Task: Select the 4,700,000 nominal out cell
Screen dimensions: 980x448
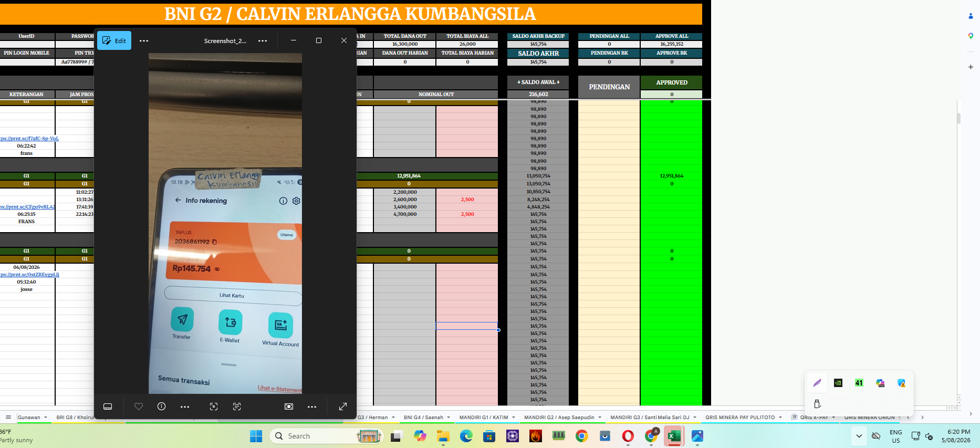Action: pyautogui.click(x=405, y=214)
